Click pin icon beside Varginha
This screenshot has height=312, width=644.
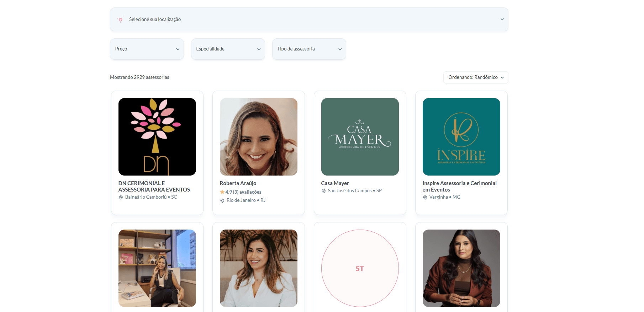coord(425,198)
